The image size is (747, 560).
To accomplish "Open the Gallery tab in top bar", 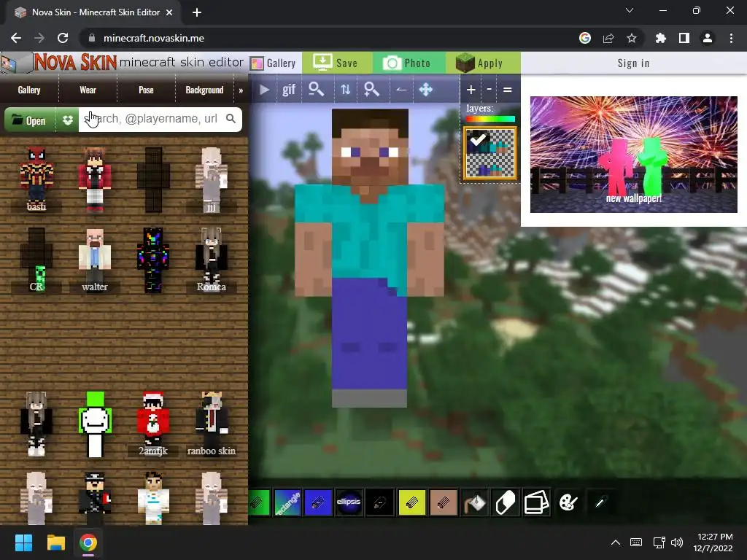I will coord(274,63).
